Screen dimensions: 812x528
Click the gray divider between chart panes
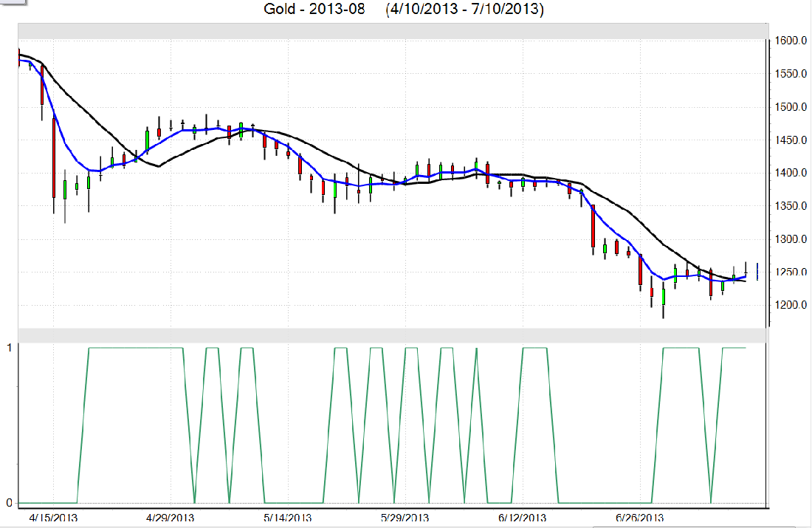(x=393, y=336)
